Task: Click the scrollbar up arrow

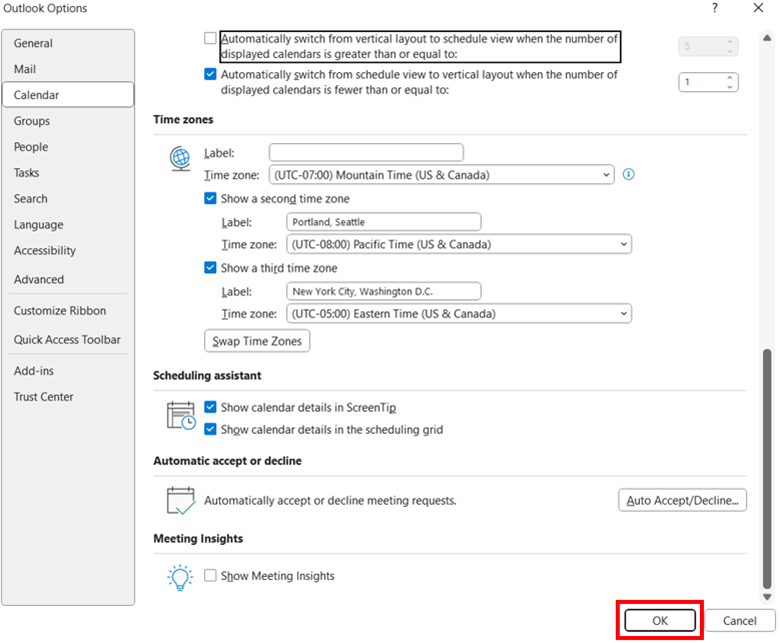Action: (767, 37)
